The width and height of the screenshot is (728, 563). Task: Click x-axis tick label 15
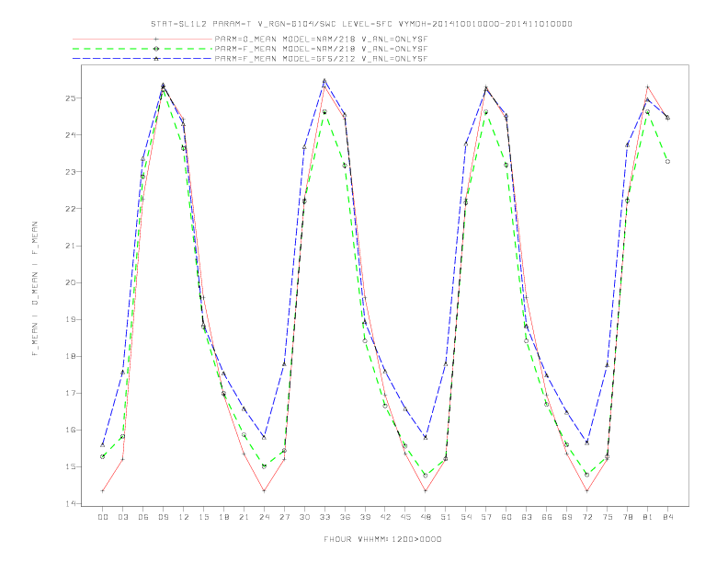coord(203,517)
